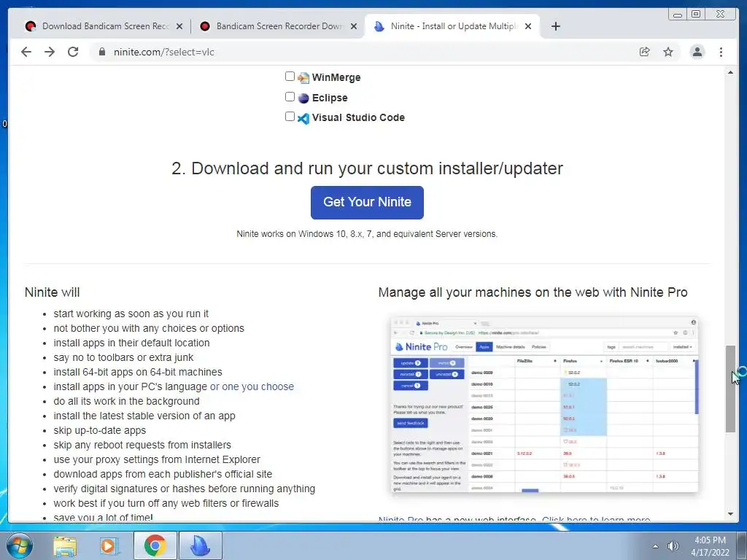Follow the 'or one you choose' link
Viewport: 747px width, 560px height.
[x=252, y=386]
